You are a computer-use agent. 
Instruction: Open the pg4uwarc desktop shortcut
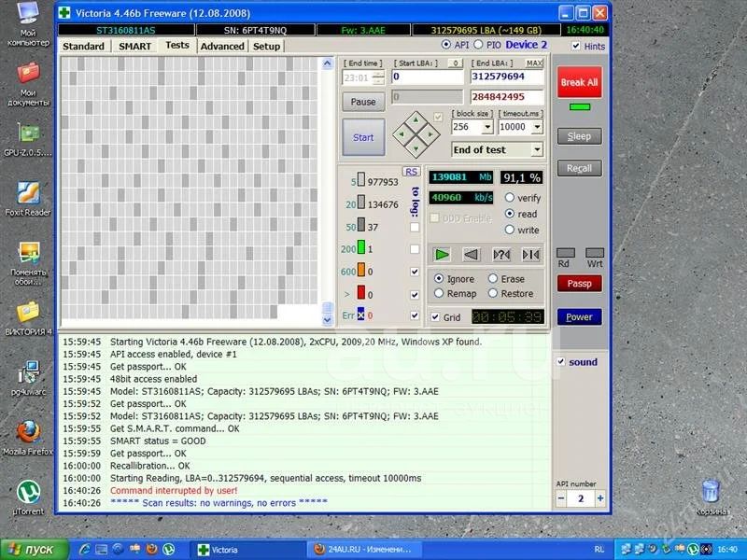(28, 378)
